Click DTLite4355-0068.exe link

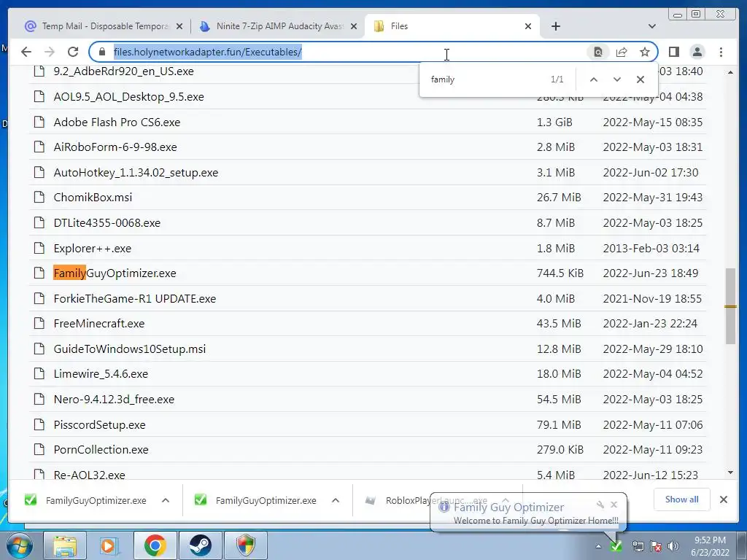(x=107, y=223)
